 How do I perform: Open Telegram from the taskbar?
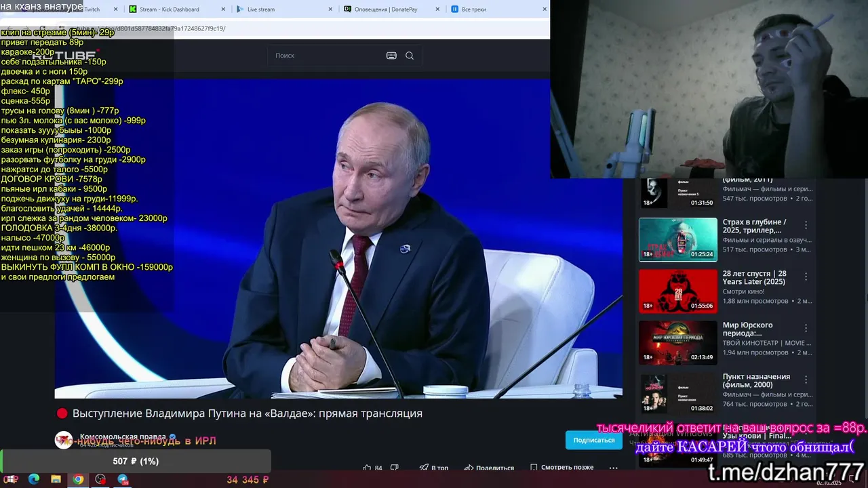tap(123, 479)
